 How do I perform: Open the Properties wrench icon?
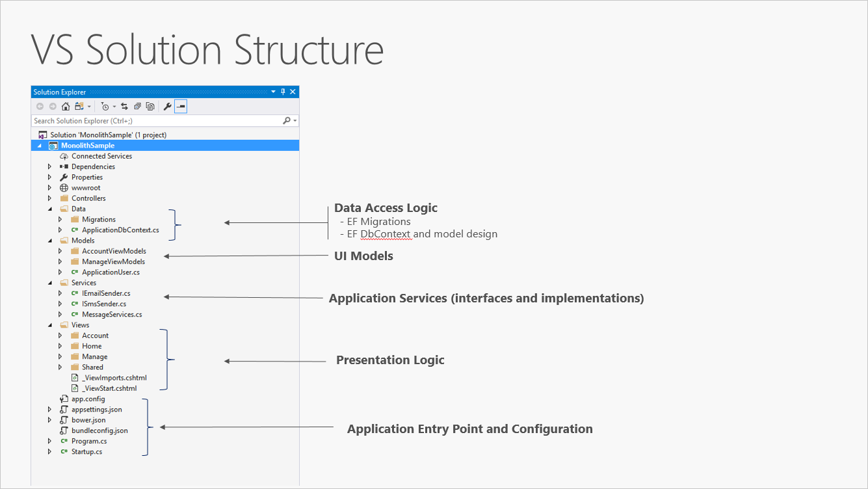click(x=167, y=106)
